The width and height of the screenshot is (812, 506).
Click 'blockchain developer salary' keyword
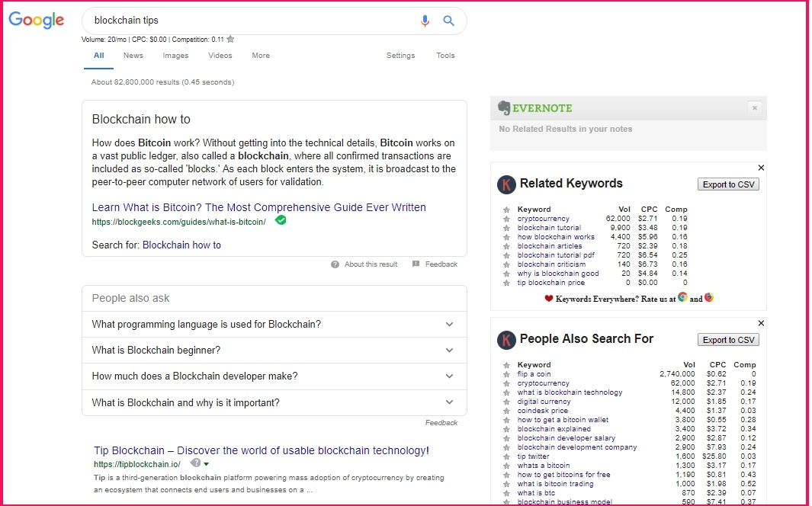566,438
